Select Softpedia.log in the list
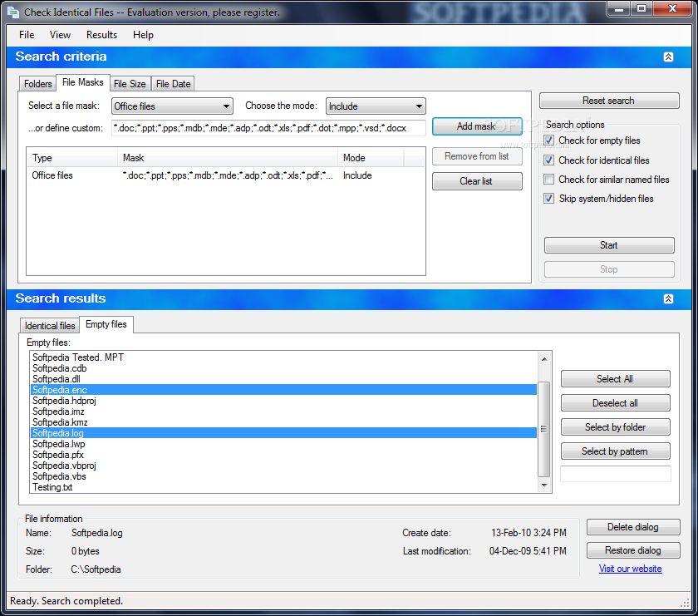 pyautogui.click(x=284, y=433)
